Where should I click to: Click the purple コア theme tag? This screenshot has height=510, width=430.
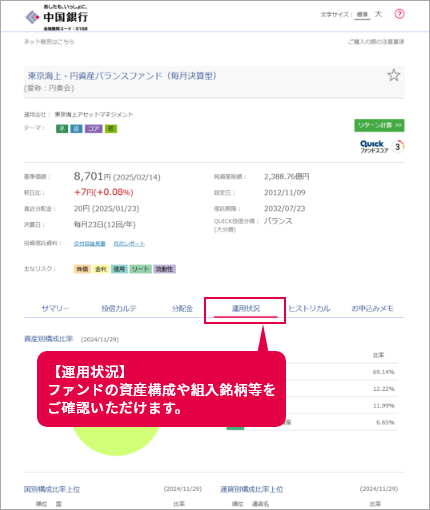pos(94,129)
